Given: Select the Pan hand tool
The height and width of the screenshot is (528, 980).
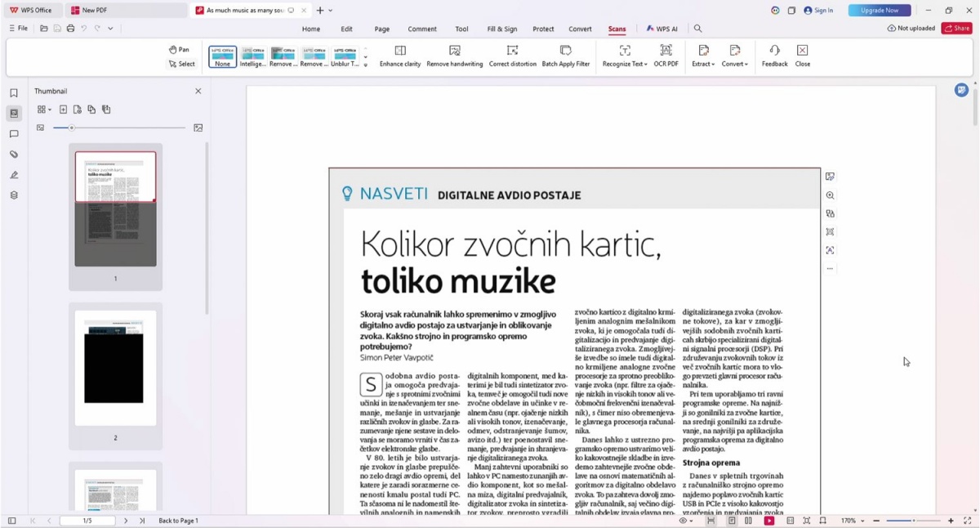Looking at the screenshot, I should click(x=179, y=50).
